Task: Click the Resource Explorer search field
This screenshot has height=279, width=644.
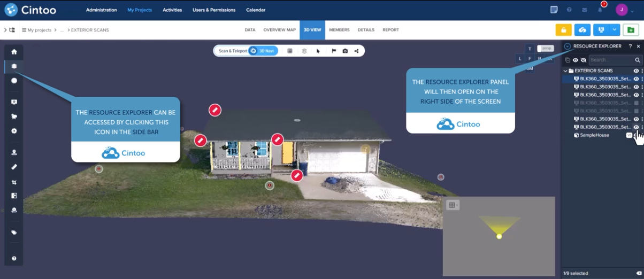Action: point(611,60)
